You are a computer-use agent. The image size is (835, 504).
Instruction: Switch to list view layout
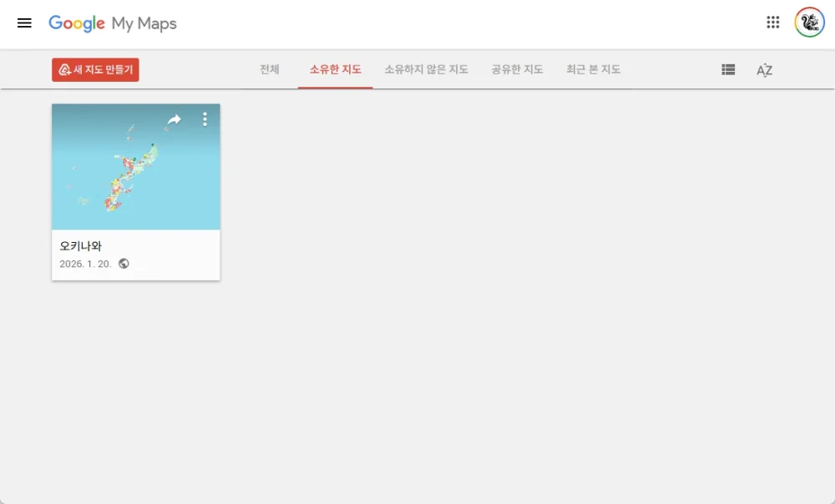tap(728, 70)
